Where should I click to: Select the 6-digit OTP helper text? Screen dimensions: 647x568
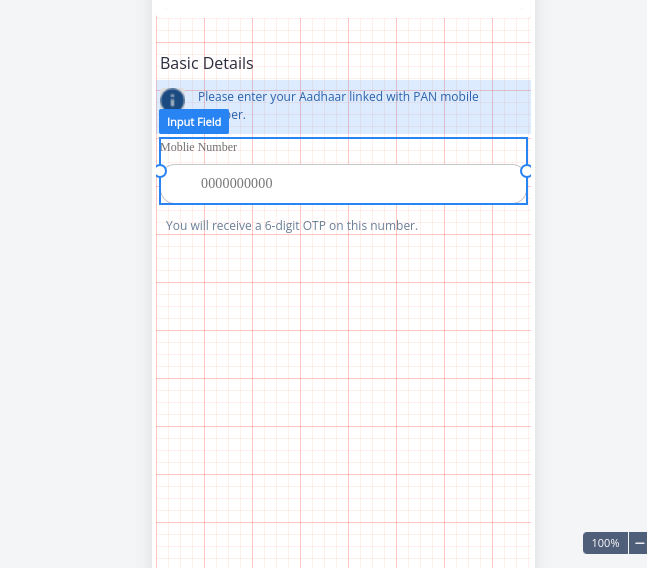point(292,226)
